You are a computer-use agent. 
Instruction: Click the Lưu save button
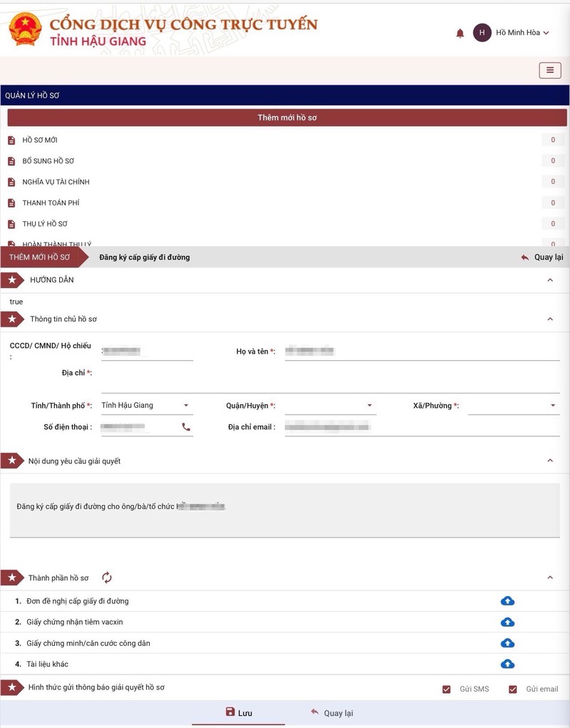[239, 713]
